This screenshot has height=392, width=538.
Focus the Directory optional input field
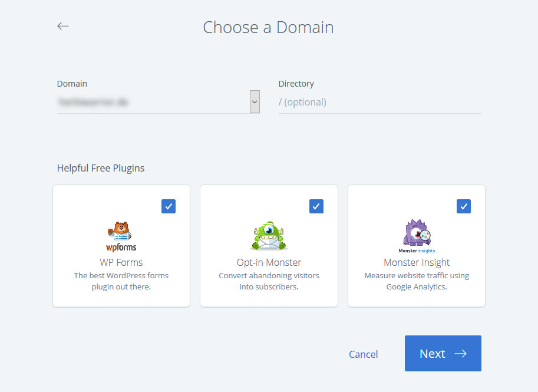click(x=380, y=102)
